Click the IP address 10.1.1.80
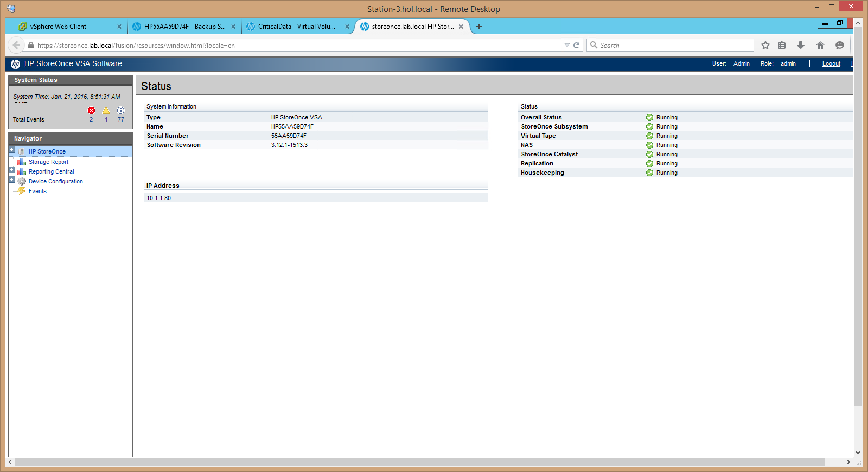This screenshot has width=868, height=472. 159,198
